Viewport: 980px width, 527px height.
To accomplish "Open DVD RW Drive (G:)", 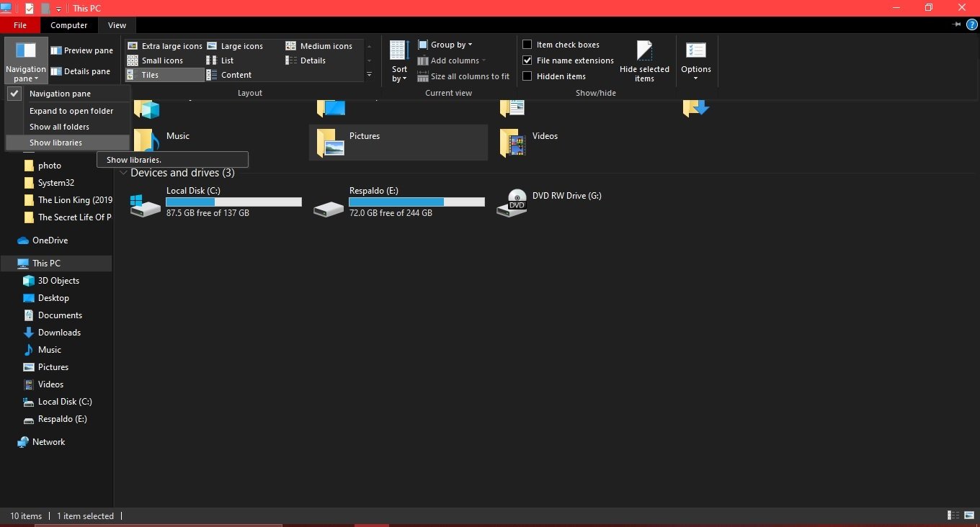I will tap(582, 202).
